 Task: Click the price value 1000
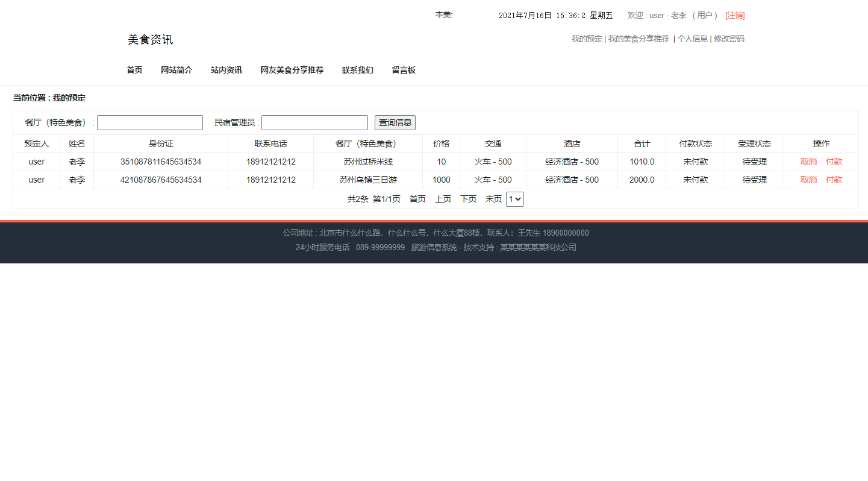442,180
